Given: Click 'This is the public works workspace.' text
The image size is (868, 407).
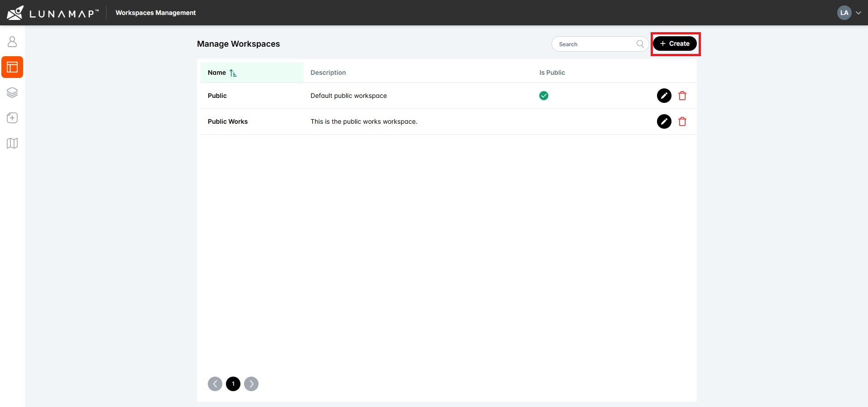Looking at the screenshot, I should point(364,121).
